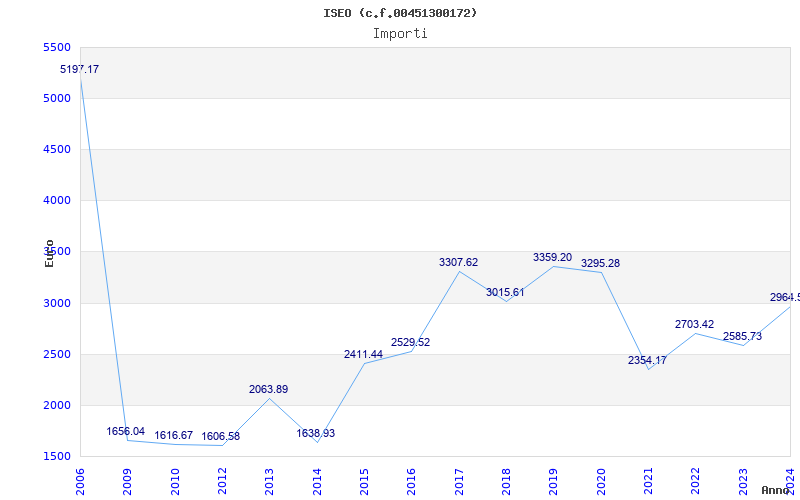
Task: Click the 2015 x-axis year label
Action: 364,482
